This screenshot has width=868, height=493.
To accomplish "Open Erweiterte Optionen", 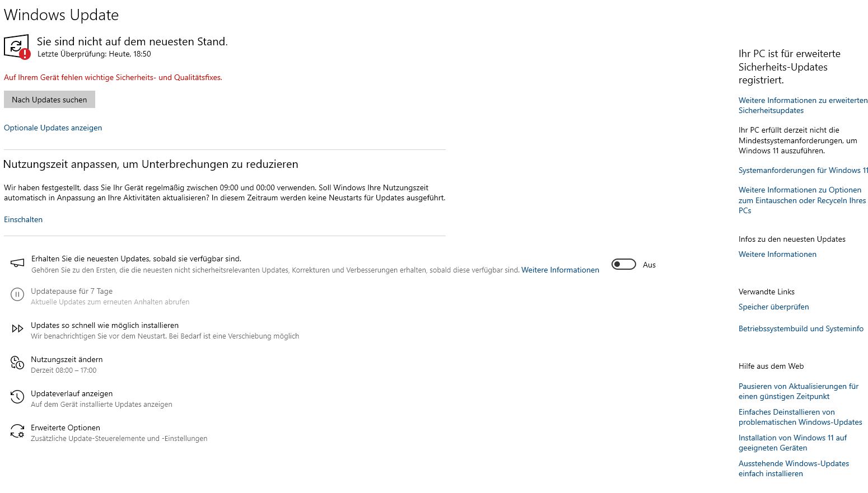I will click(x=66, y=428).
